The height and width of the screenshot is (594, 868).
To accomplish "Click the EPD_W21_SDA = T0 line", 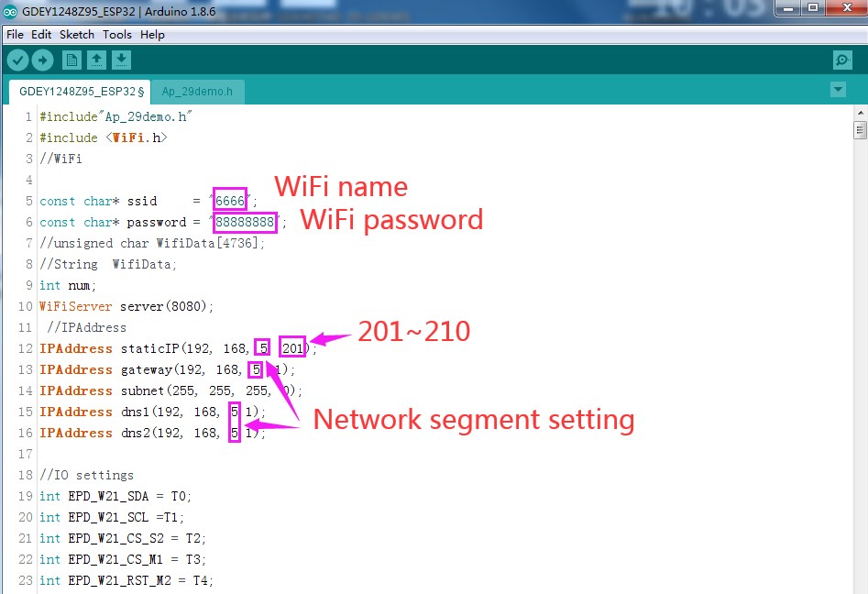I will pyautogui.click(x=115, y=496).
